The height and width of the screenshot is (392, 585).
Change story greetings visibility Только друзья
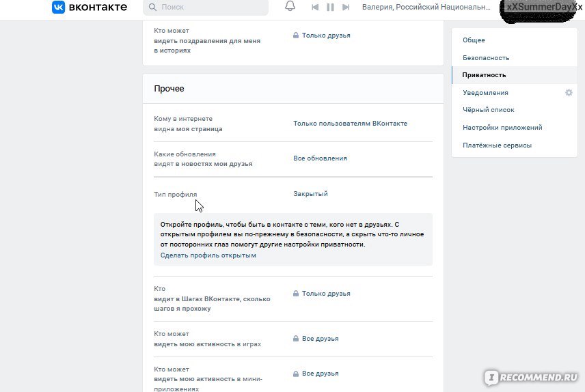click(322, 36)
